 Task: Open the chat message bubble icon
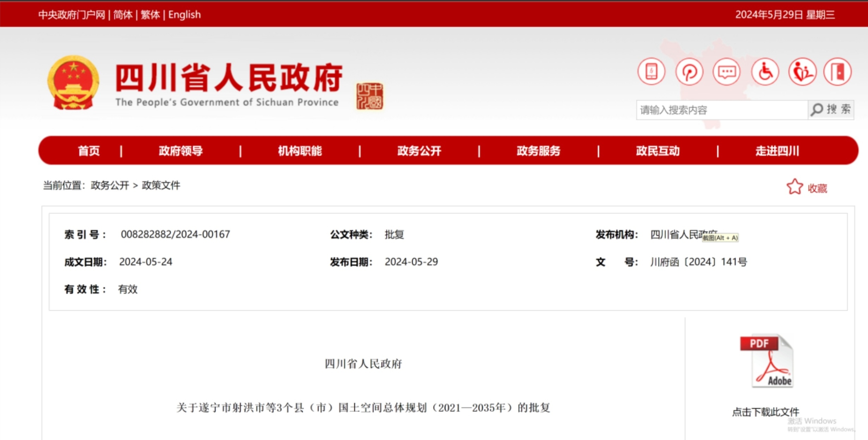pos(727,72)
